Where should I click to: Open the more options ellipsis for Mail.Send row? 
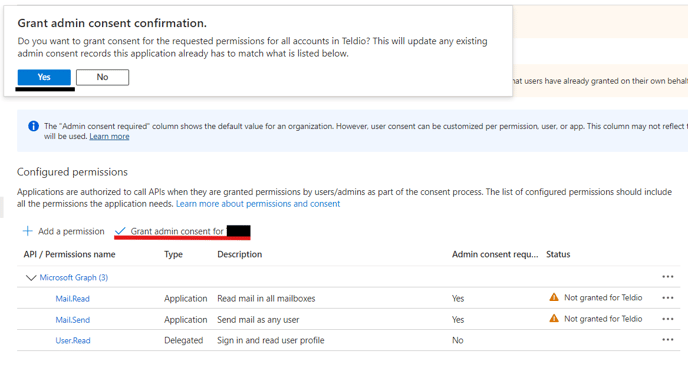pyautogui.click(x=668, y=319)
